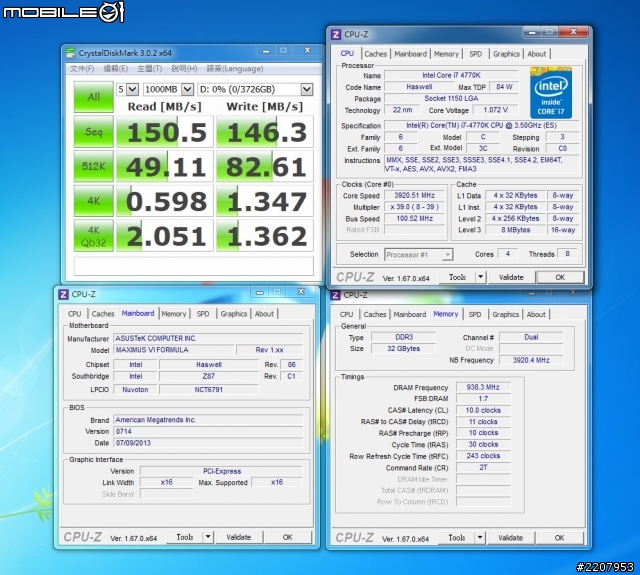This screenshot has height=575, width=640.
Task: Open the 主題(T) menu in CrystalDiskMark
Action: point(149,69)
